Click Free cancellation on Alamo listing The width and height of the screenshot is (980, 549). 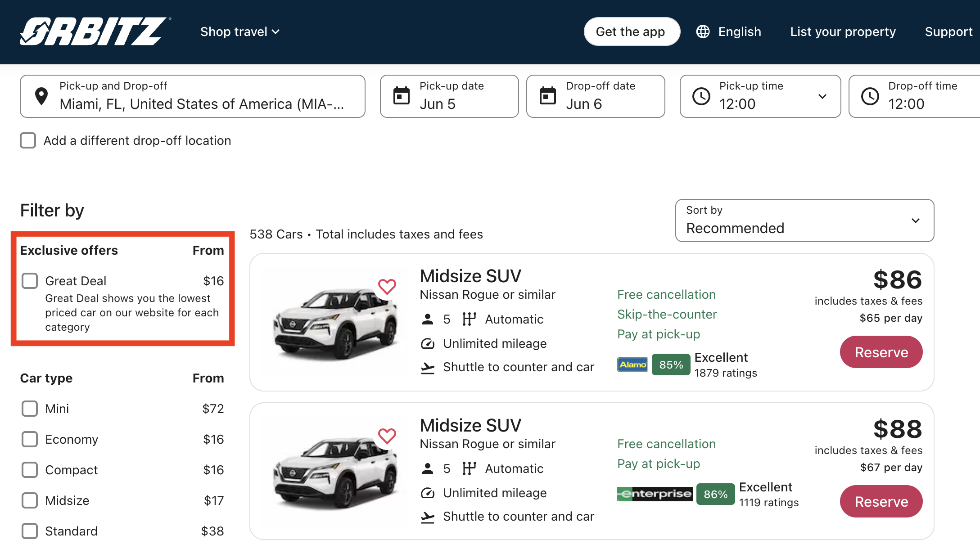tap(666, 294)
